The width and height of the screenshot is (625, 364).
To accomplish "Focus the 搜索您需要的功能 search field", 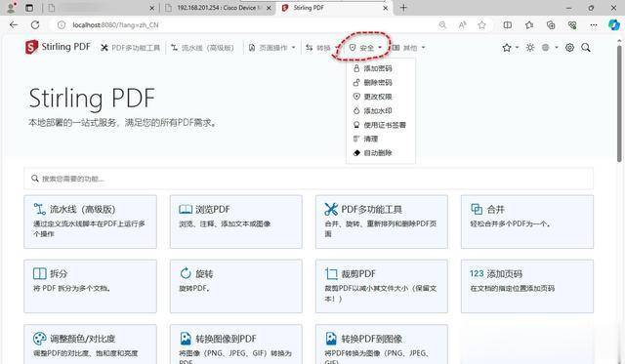I will pyautogui.click(x=309, y=179).
